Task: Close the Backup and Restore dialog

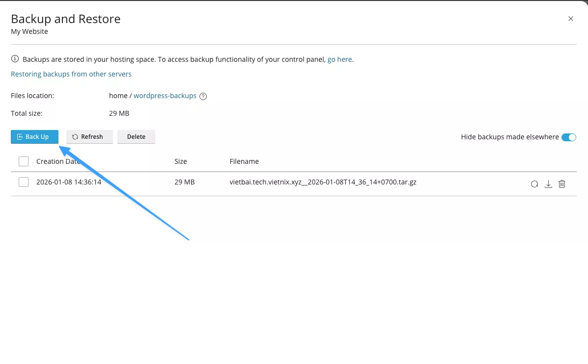Action: click(x=570, y=19)
